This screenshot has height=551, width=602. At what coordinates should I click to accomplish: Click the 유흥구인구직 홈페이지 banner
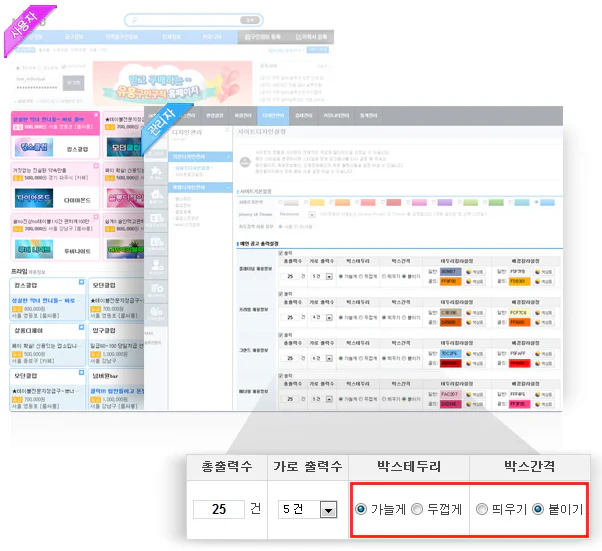pos(172,83)
